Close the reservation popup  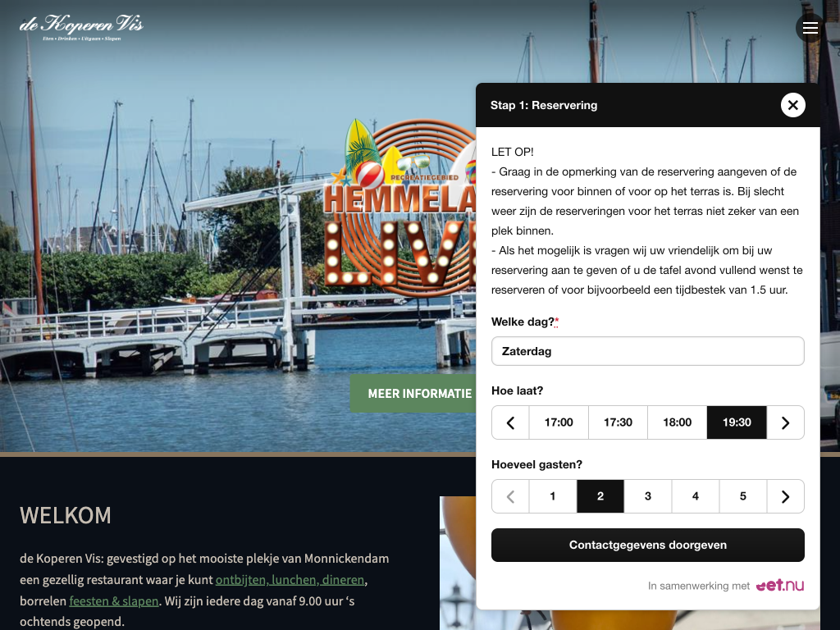792,105
